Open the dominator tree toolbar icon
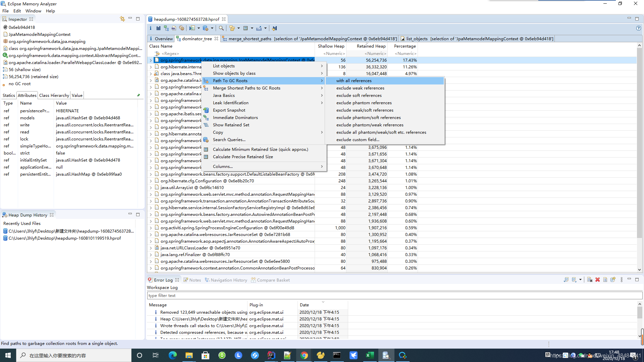The width and height of the screenshot is (644, 362). (166, 28)
